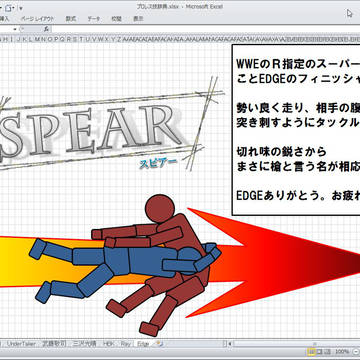The width and height of the screenshot is (360, 360).
Task: Click the line 切れ味の鋭さから in text box
Action: tap(281, 152)
